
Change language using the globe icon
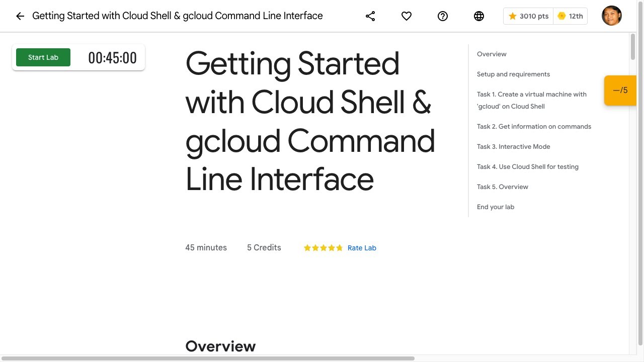point(479,16)
